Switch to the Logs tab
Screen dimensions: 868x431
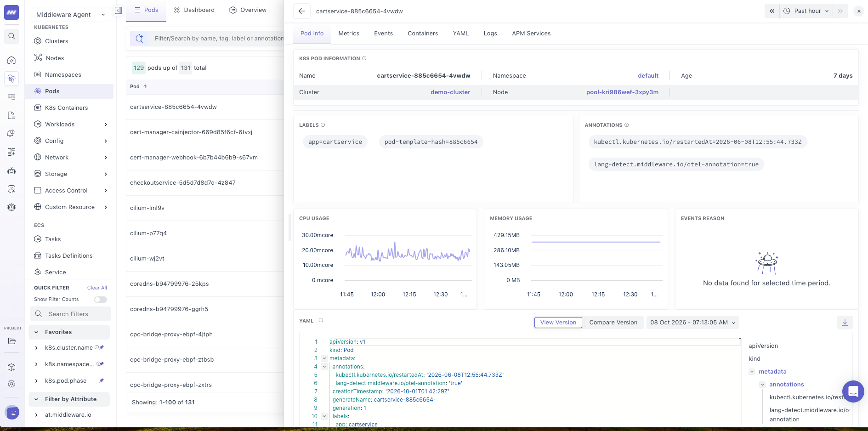coord(490,34)
